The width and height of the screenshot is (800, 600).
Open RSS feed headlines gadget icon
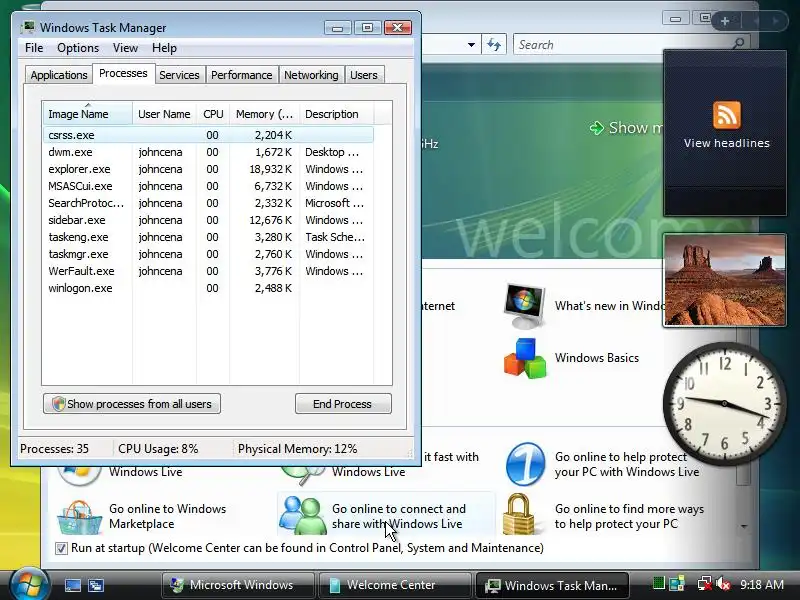727,115
